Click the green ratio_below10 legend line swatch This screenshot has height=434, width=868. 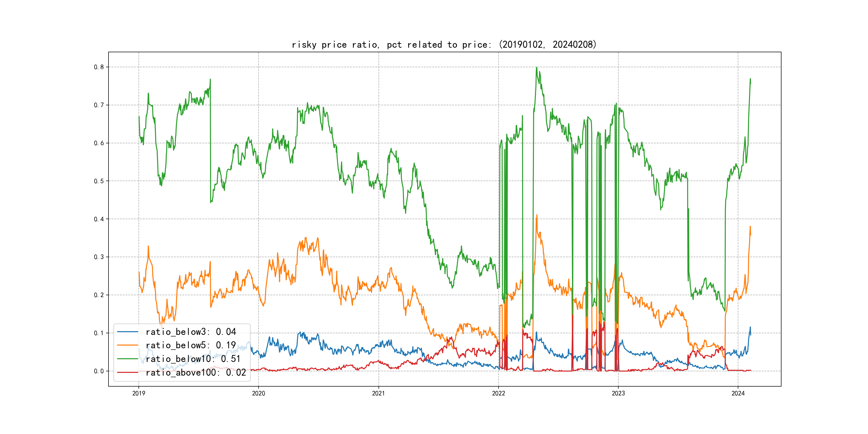coord(127,359)
